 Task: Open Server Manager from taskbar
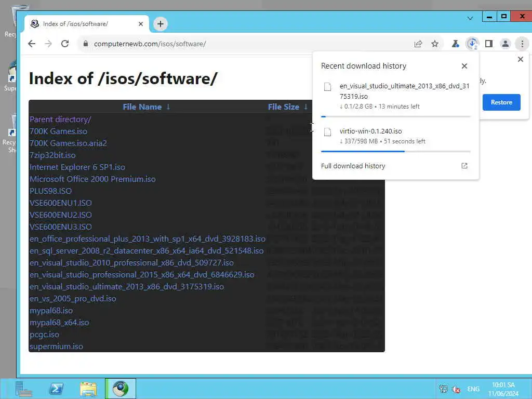(23, 389)
